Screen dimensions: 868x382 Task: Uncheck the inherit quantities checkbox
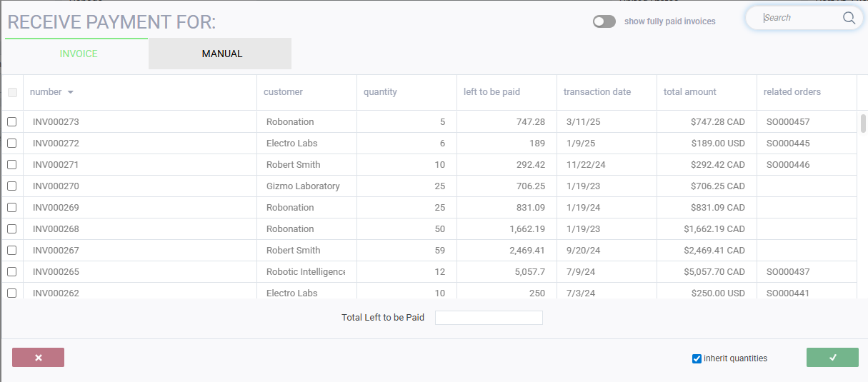[x=697, y=358]
